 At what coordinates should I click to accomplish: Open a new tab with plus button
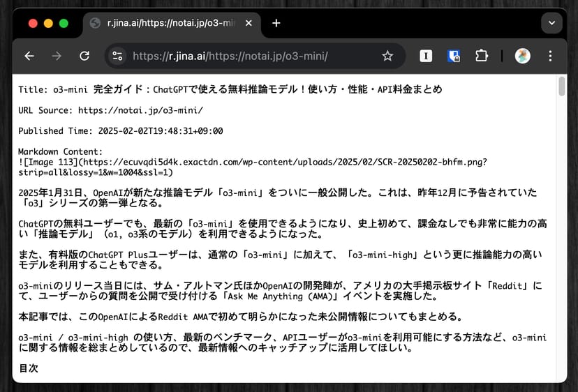[x=276, y=23]
